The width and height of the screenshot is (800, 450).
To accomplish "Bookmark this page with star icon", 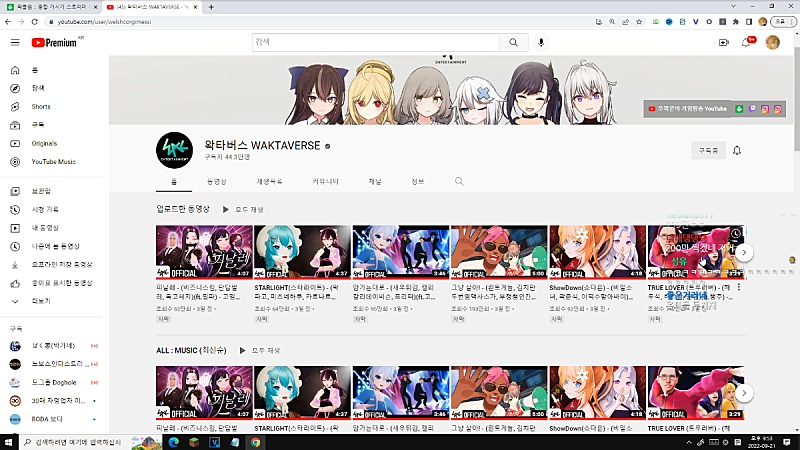I will (639, 22).
